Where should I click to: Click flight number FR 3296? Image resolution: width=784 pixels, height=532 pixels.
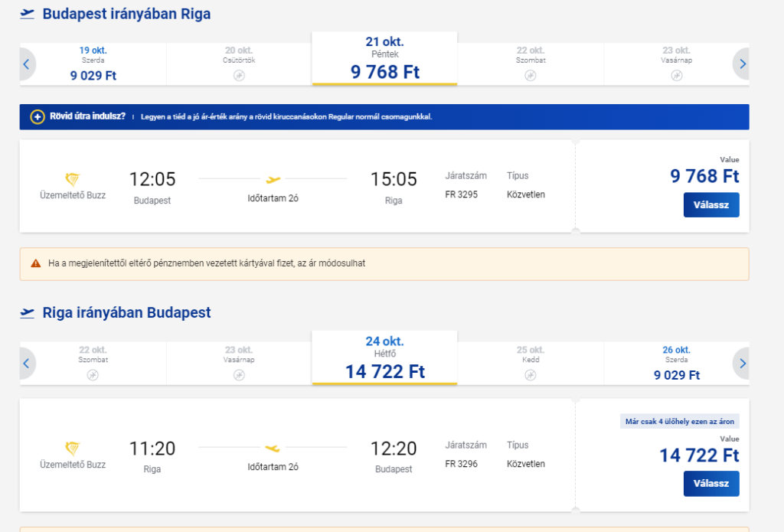[x=462, y=464]
